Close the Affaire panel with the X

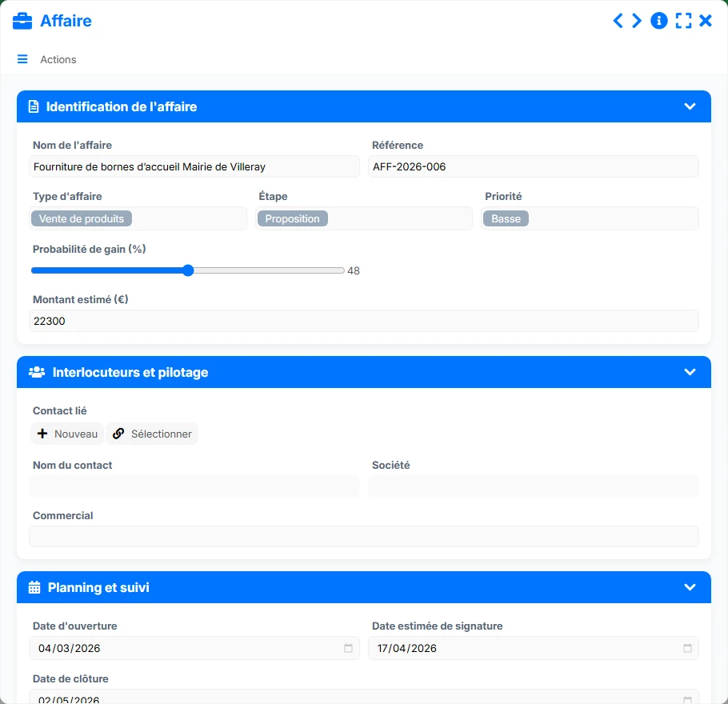point(706,21)
